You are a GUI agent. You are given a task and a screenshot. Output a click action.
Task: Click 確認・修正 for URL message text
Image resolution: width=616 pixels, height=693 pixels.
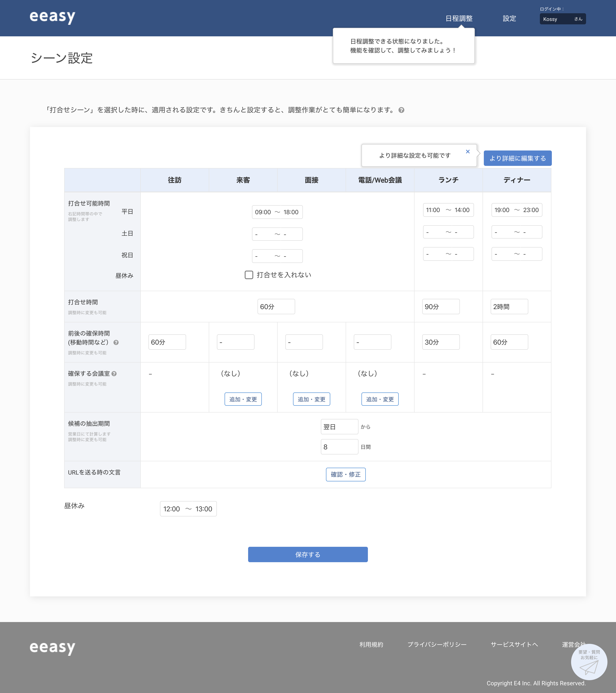pos(346,474)
